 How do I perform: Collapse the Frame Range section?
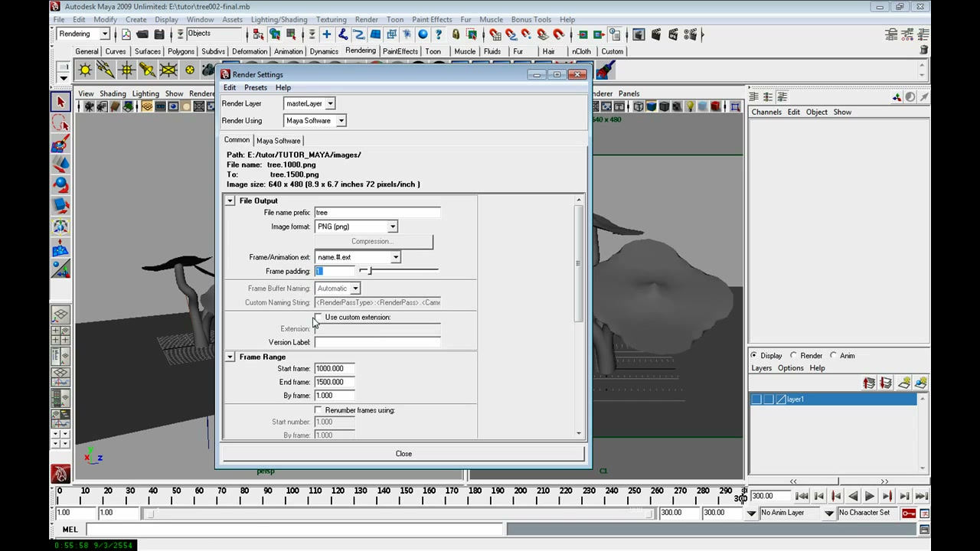230,357
